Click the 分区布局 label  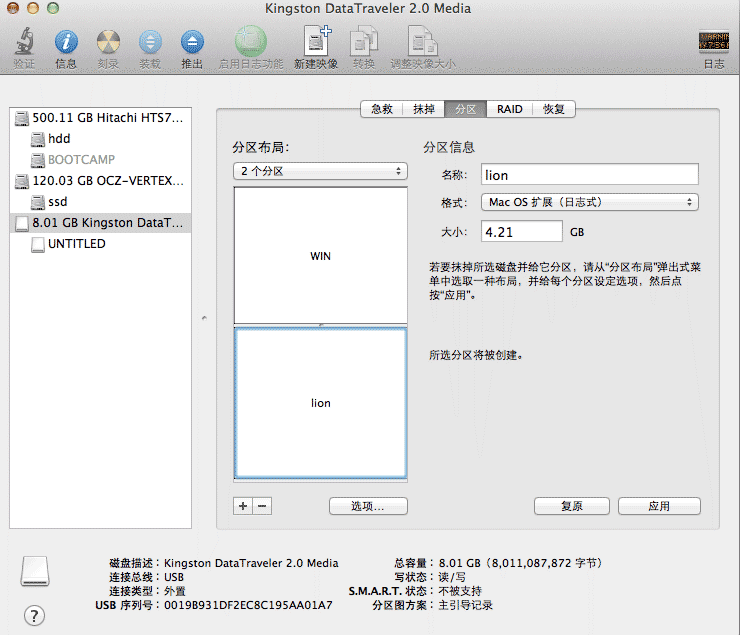pos(260,147)
